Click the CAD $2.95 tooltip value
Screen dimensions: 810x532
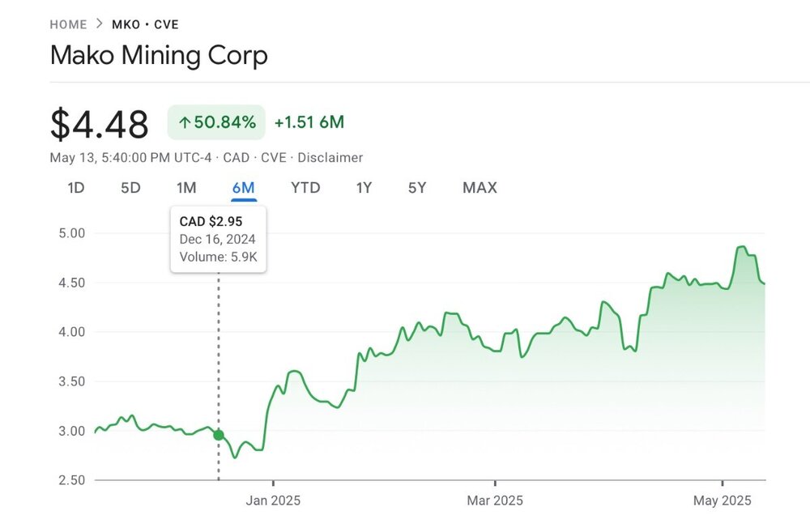coord(211,222)
